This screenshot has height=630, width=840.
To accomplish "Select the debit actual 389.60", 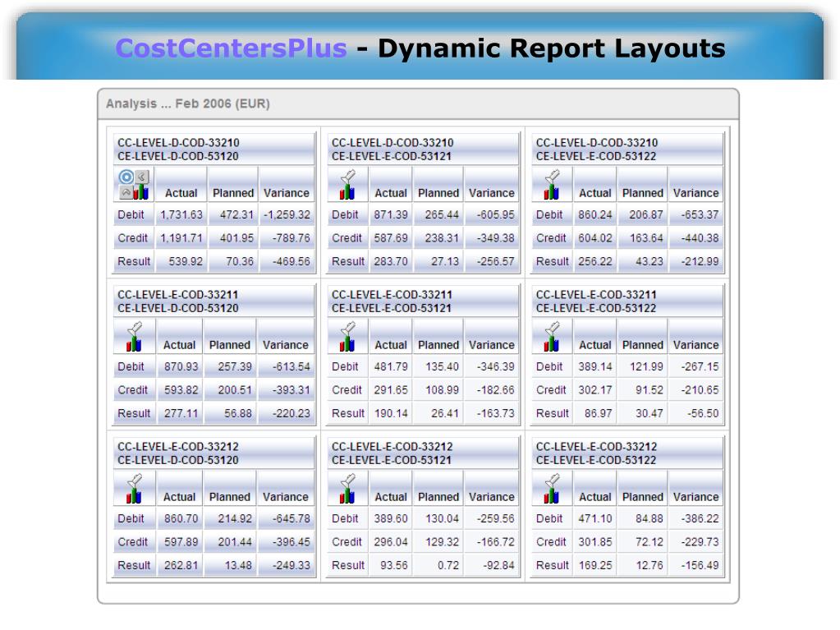I will pyautogui.click(x=391, y=518).
